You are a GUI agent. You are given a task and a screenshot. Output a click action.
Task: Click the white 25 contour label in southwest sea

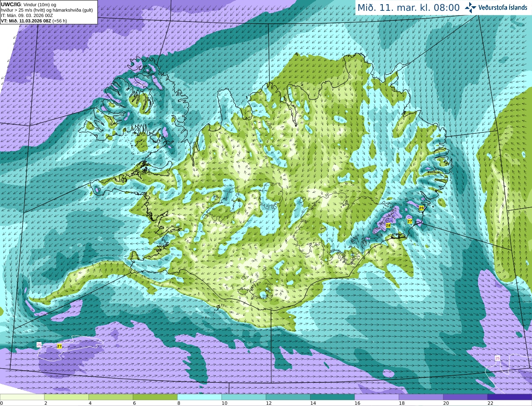(39, 345)
